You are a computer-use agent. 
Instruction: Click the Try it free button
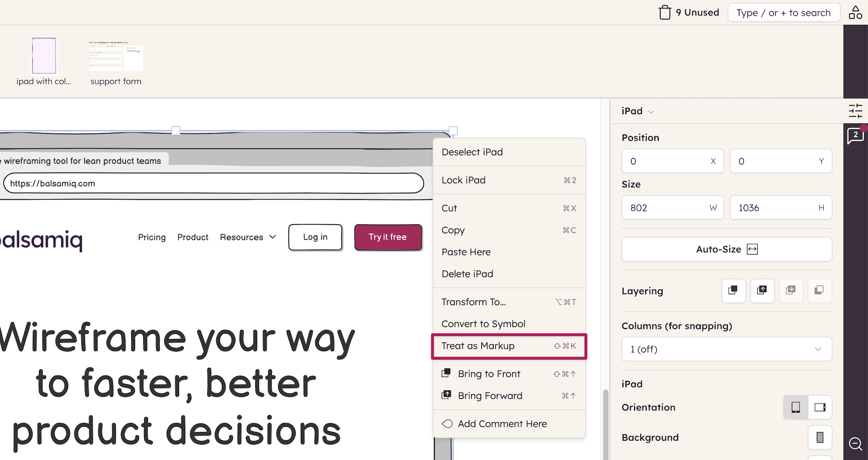point(388,237)
